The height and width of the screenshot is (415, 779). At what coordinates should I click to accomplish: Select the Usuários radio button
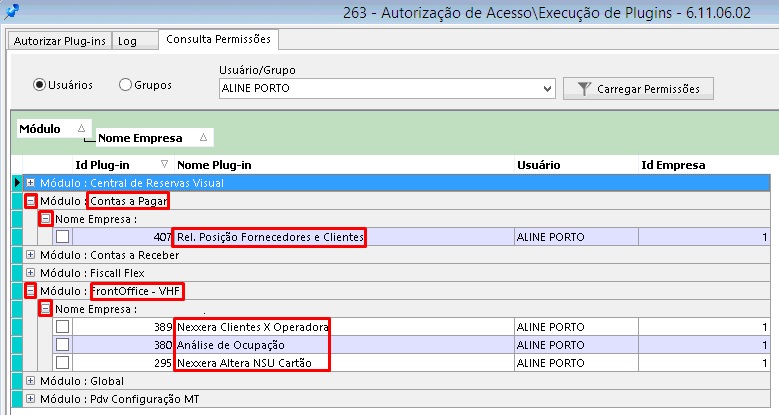(x=39, y=85)
